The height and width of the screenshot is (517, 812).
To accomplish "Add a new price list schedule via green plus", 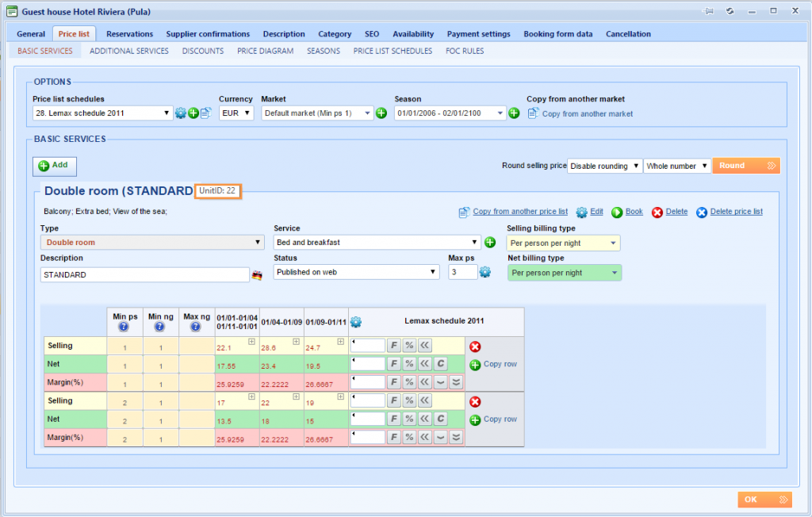I will [x=192, y=113].
